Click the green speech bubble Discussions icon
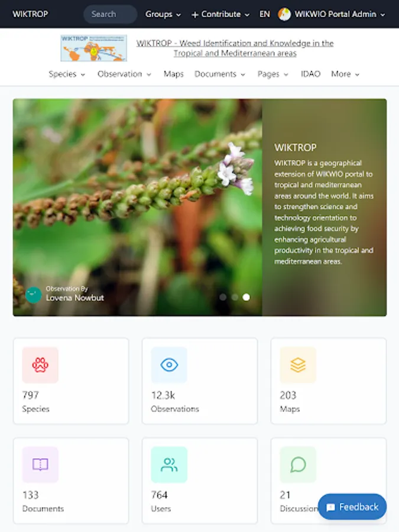The width and height of the screenshot is (399, 532). coord(298,465)
